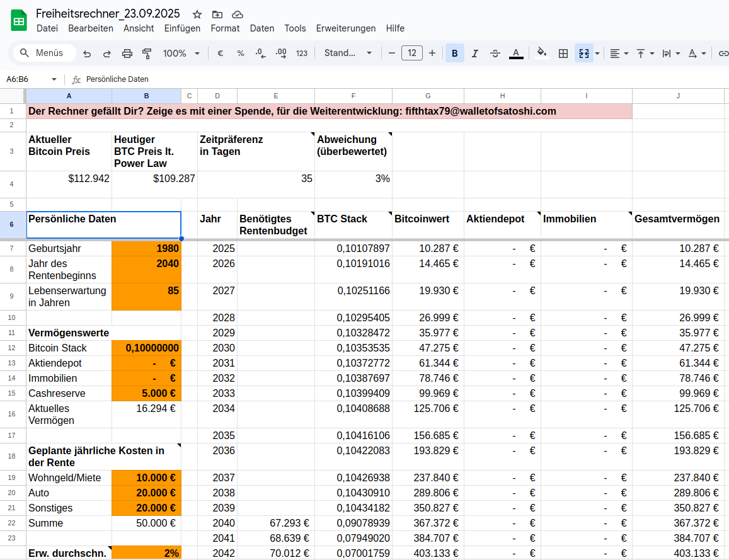
Task: Open the cell borders tool
Action: [563, 54]
